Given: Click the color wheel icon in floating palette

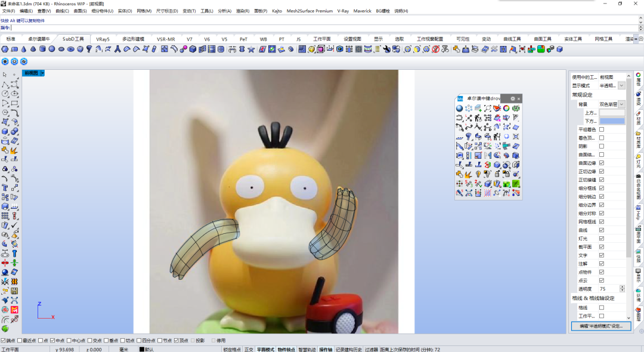Looking at the screenshot, I should (506, 109).
